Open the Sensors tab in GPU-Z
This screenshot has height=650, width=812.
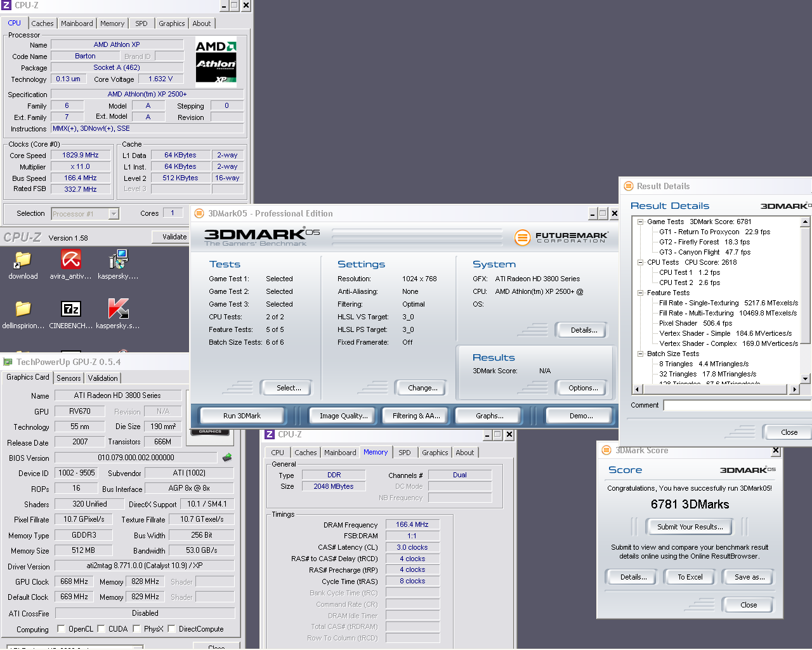pos(69,378)
